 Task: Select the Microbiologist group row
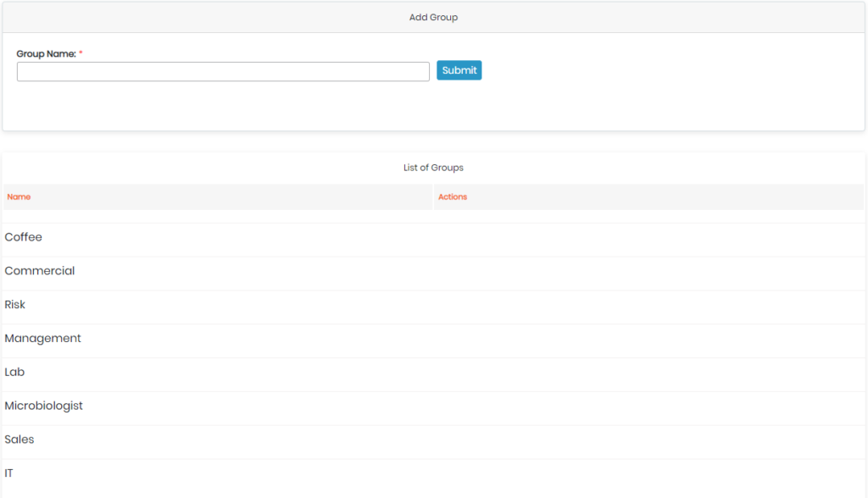click(x=433, y=408)
